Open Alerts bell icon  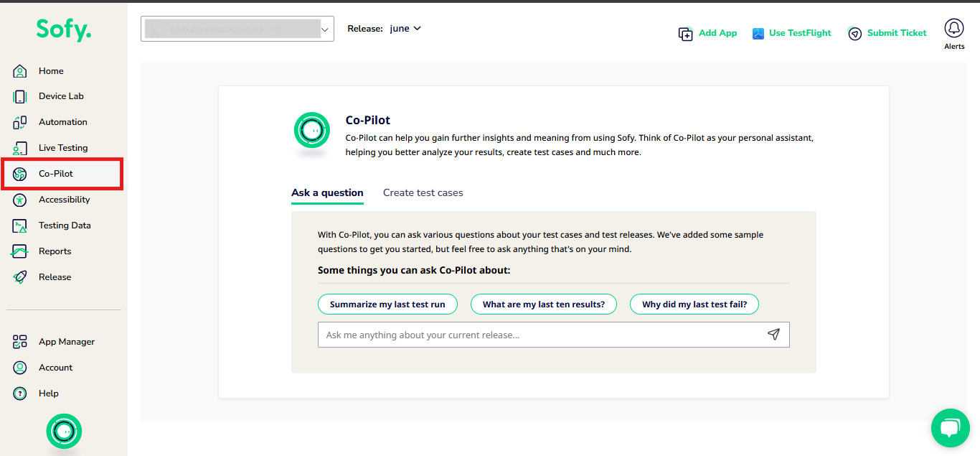click(x=954, y=29)
